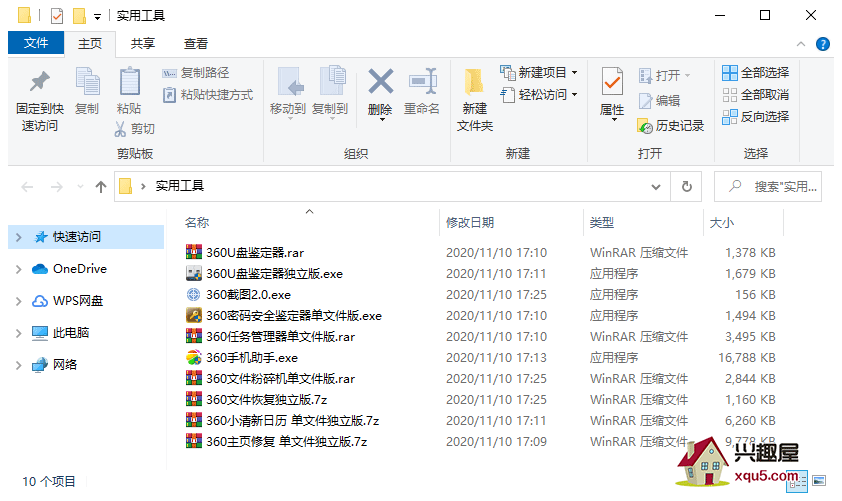Click the Paste clipboard icon
This screenshot has width=842, height=501.
coord(129,82)
